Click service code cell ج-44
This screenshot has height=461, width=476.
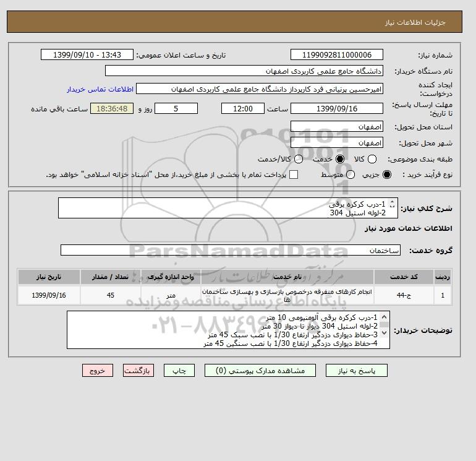pos(404,295)
